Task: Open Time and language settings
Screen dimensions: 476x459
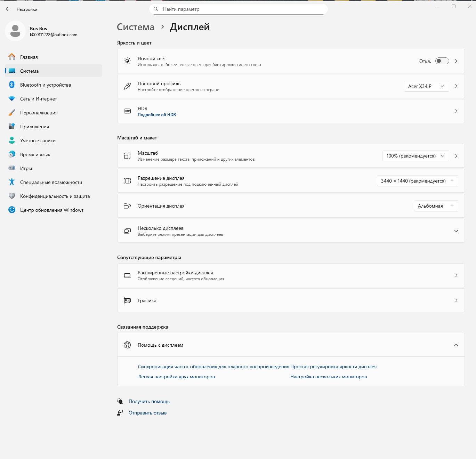Action: click(35, 154)
